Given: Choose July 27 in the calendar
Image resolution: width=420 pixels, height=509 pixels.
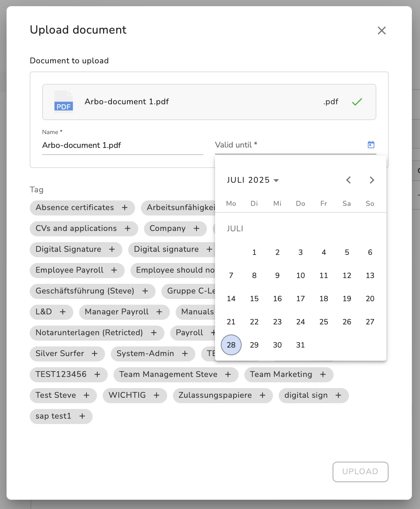Looking at the screenshot, I should [x=370, y=322].
